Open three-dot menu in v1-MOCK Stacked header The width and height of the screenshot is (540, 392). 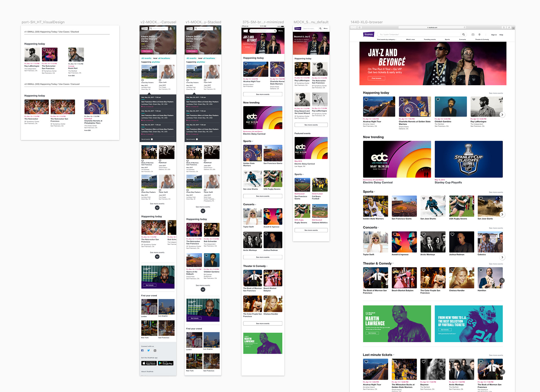pyautogui.click(x=219, y=28)
